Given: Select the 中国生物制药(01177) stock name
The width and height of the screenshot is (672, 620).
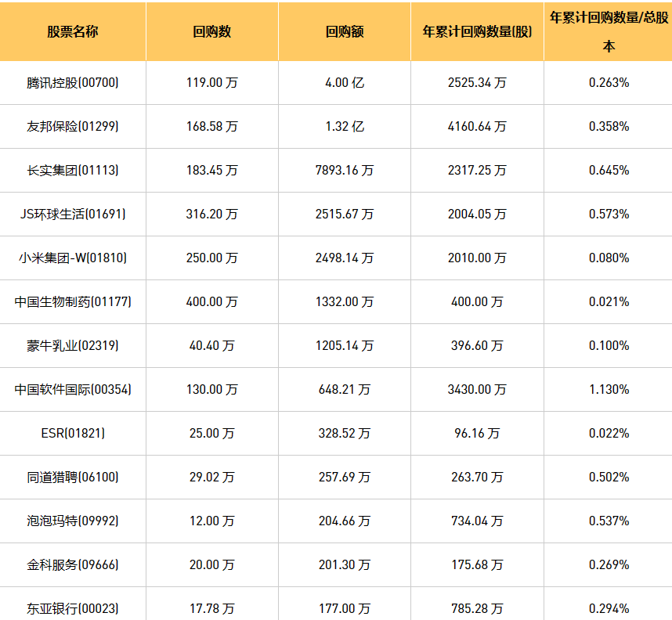Looking at the screenshot, I should click(x=72, y=301).
